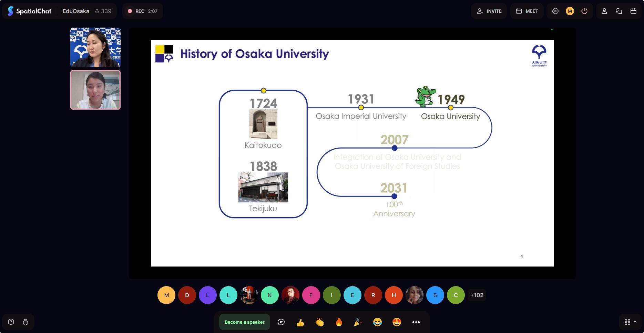The image size is (644, 333).
Task: Click the INVITE button
Action: pos(489,11)
